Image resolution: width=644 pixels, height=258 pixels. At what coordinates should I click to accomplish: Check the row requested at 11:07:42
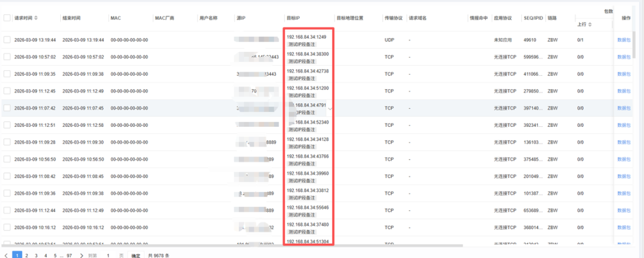point(7,108)
